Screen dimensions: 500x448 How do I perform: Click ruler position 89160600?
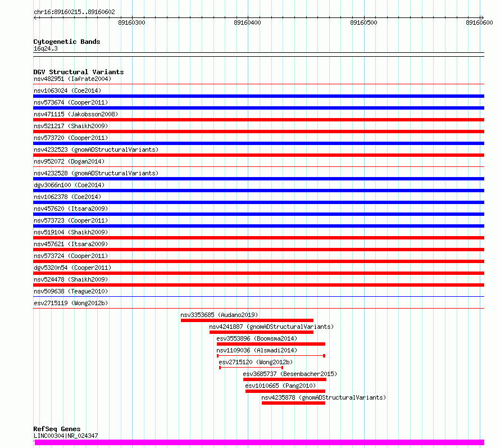[x=479, y=22]
